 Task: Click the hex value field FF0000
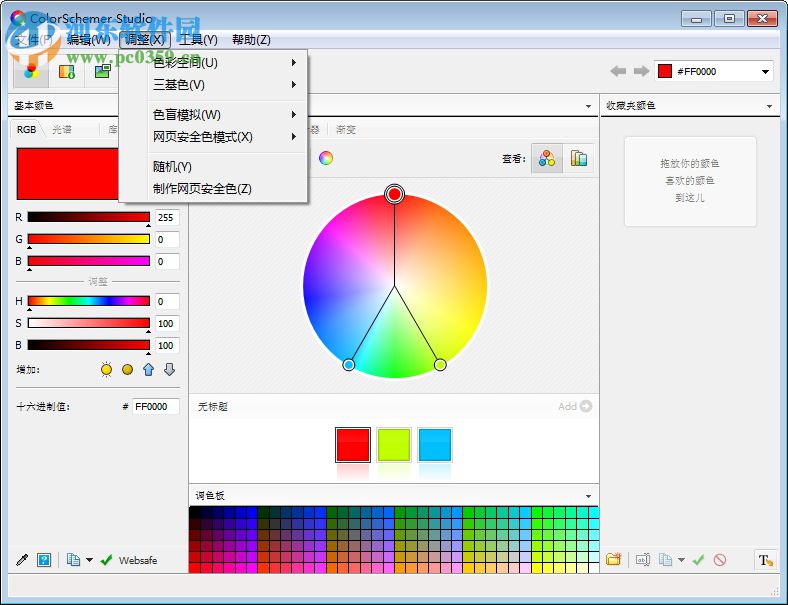click(x=156, y=407)
